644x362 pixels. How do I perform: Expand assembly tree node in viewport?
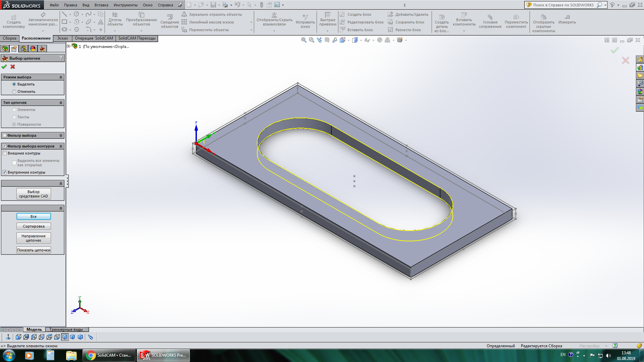click(x=68, y=46)
